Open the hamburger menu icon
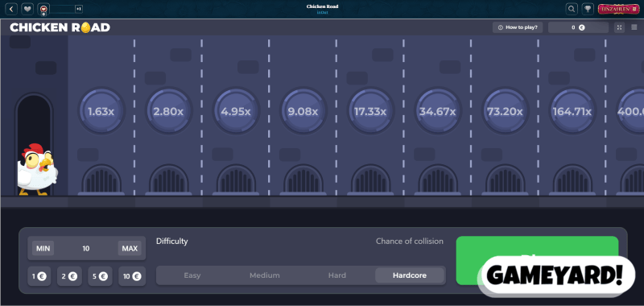644x306 pixels. [x=634, y=27]
